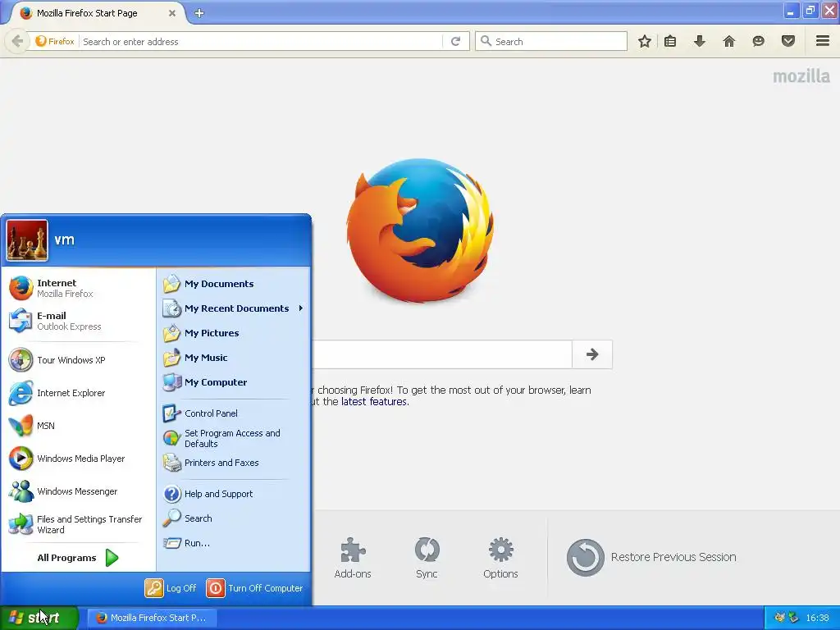Focus the toolbar Search box
Viewport: 840px width, 630px height.
[551, 41]
